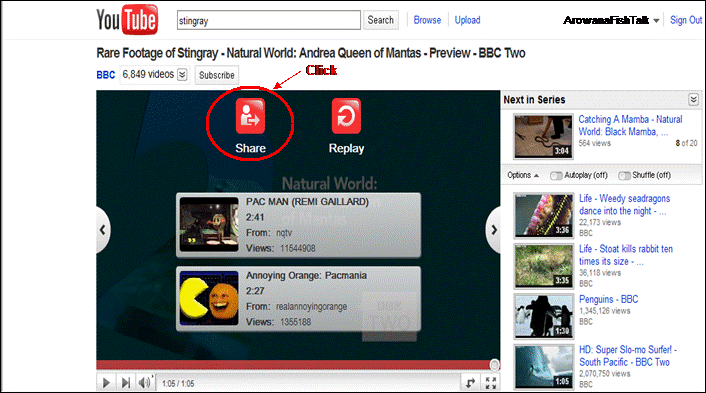Mute the video with the speaker icon

(144, 383)
